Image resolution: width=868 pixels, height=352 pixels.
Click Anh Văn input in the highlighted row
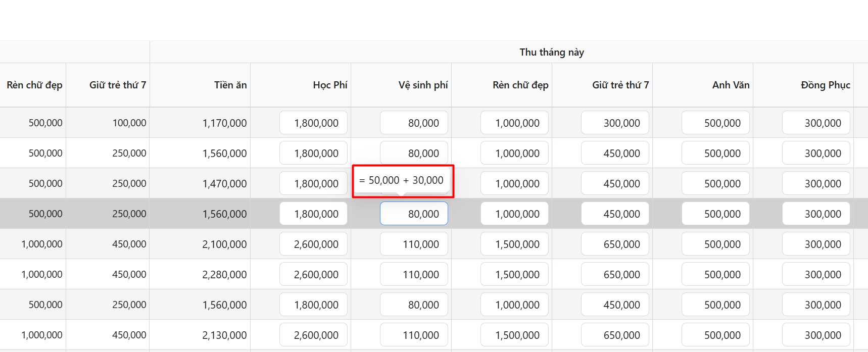click(x=715, y=214)
